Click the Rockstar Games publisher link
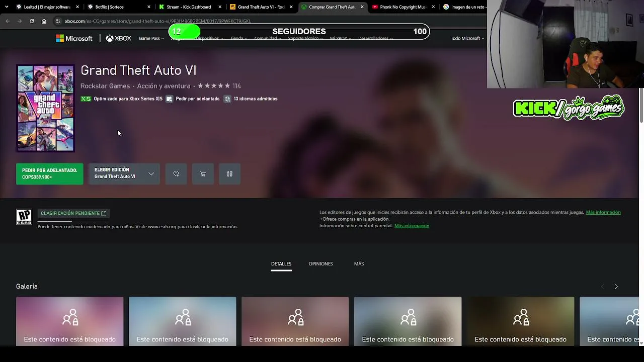Image resolution: width=644 pixels, height=362 pixels. click(105, 86)
